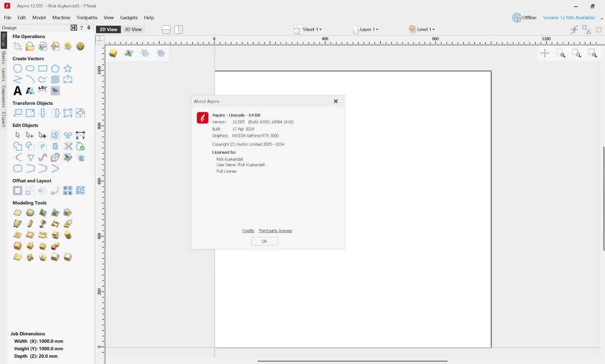The height and width of the screenshot is (364, 605).
Task: Select the arrow Selection tool in Edit Objects
Action: pyautogui.click(x=18, y=135)
